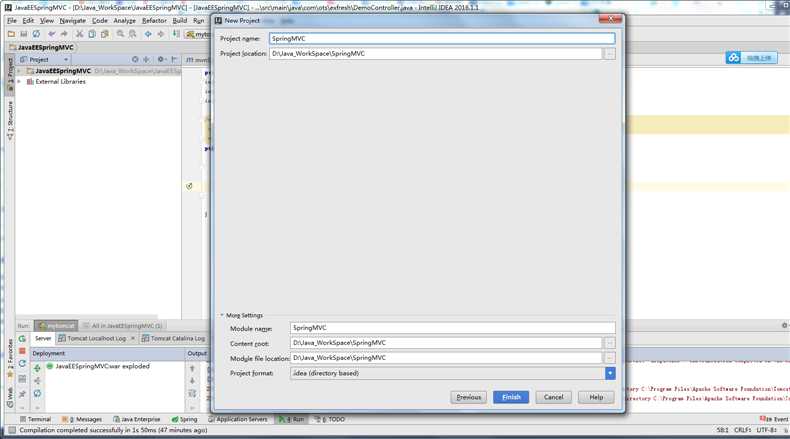Open the mytomcat run configuration dropdown
Image resolution: width=790 pixels, height=439 pixels.
198,34
